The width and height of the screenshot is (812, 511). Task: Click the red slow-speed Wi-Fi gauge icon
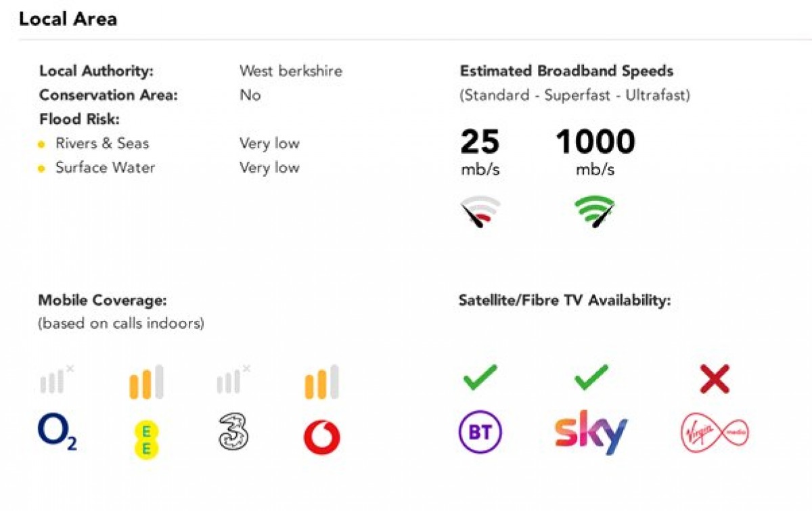[480, 213]
